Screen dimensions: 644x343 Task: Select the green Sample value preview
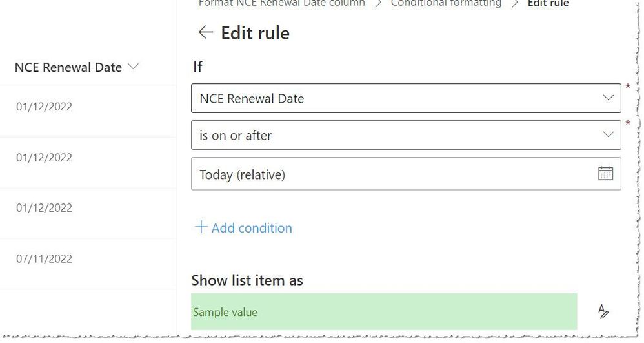[x=384, y=312]
